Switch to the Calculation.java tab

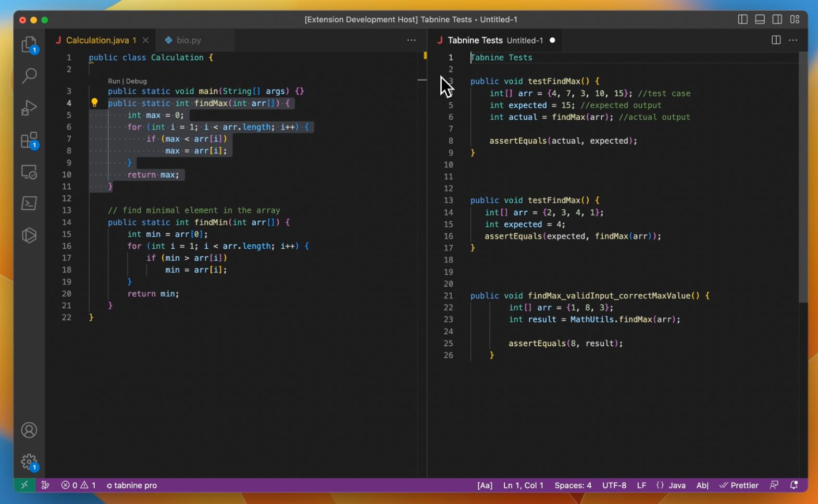tap(101, 40)
